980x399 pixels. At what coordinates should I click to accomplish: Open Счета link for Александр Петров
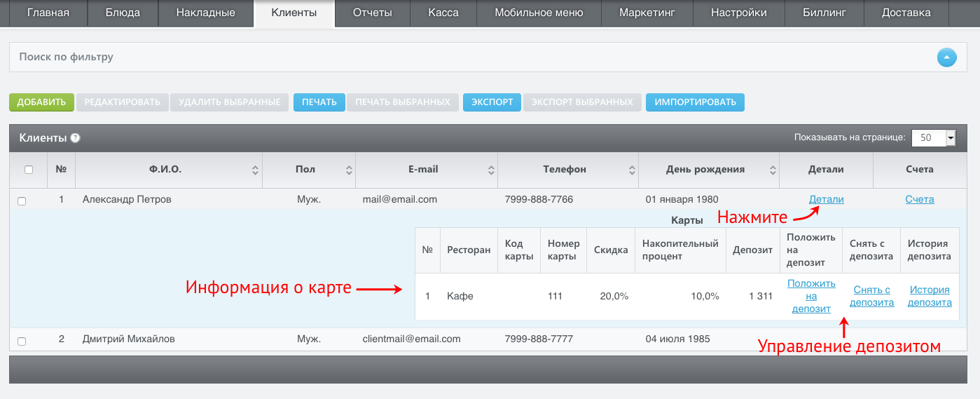[x=920, y=199]
